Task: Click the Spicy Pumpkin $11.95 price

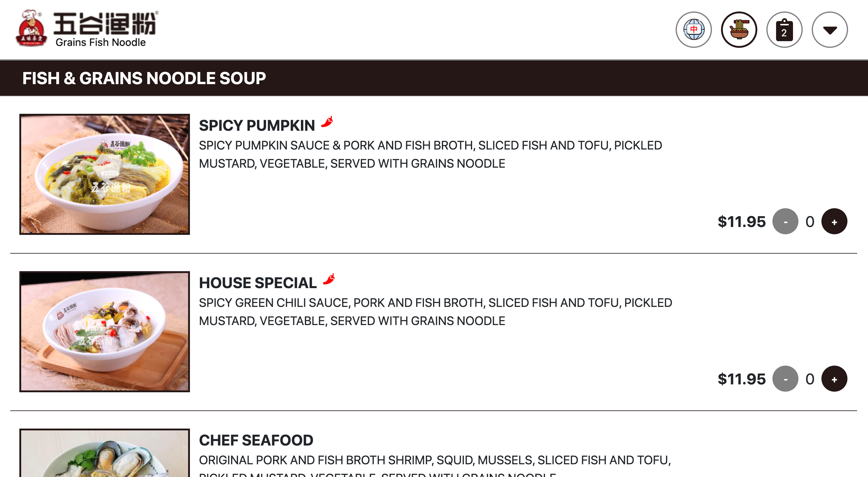Action: [x=742, y=222]
